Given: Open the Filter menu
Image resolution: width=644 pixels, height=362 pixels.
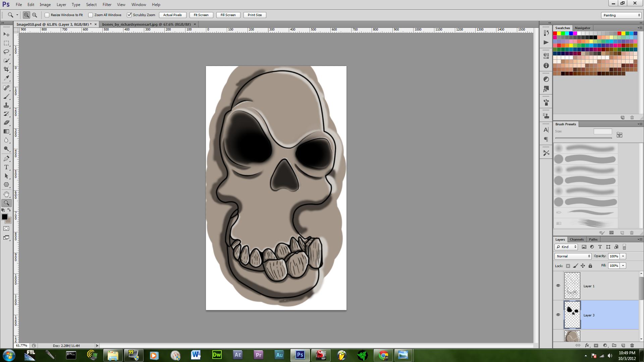Looking at the screenshot, I should click(x=107, y=5).
